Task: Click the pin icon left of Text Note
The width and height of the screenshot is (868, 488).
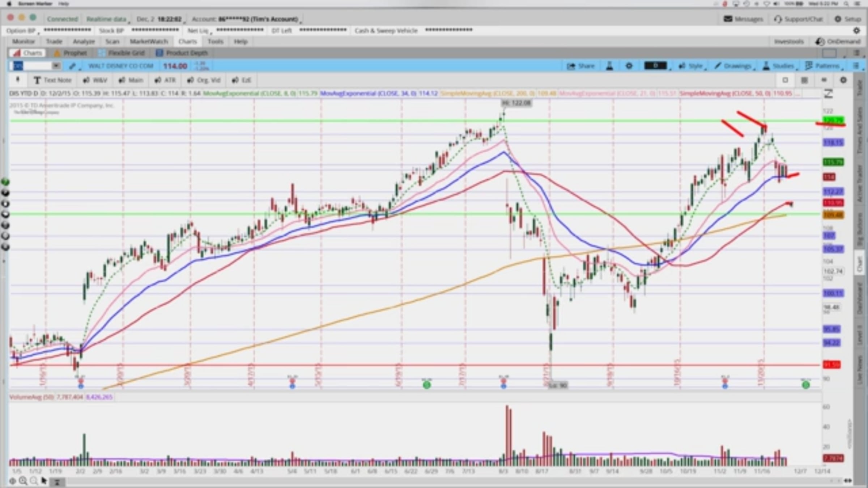Action: tap(17, 80)
